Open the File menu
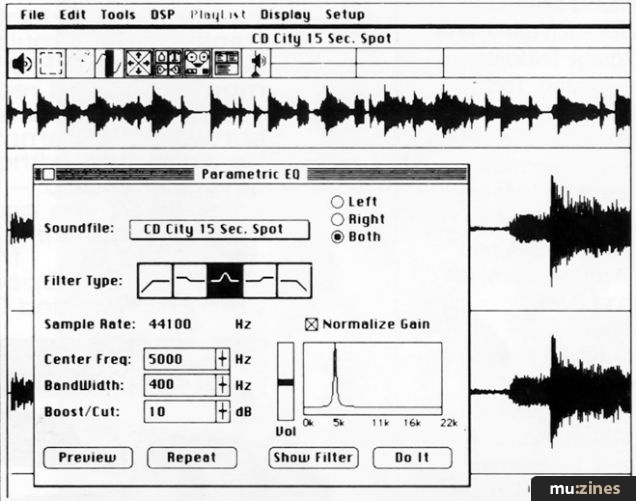This screenshot has width=636, height=501. pos(32,15)
